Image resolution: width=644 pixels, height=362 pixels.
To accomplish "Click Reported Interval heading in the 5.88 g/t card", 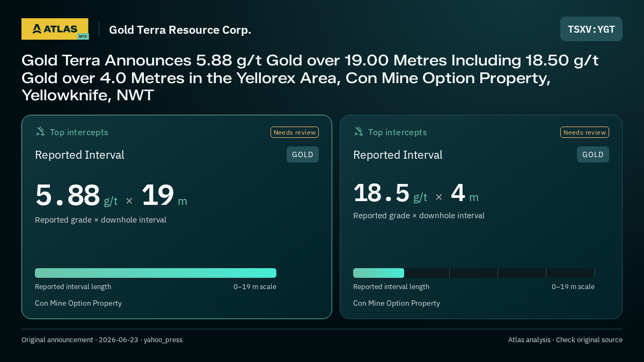I will [79, 155].
